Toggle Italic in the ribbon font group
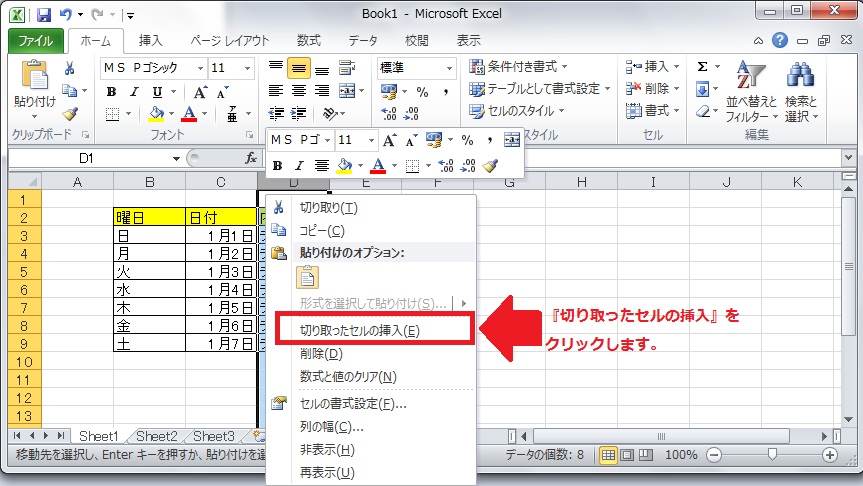This screenshot has width=863, height=486. click(134, 92)
